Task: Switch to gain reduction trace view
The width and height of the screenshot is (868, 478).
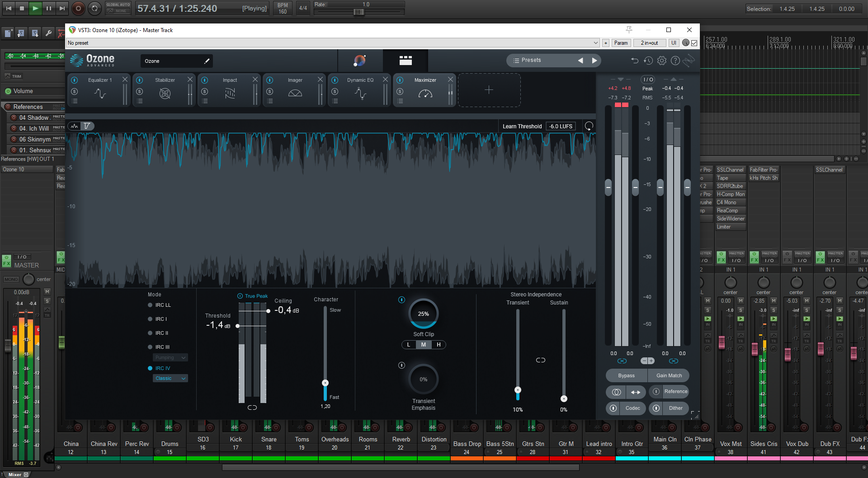Action: tap(87, 126)
